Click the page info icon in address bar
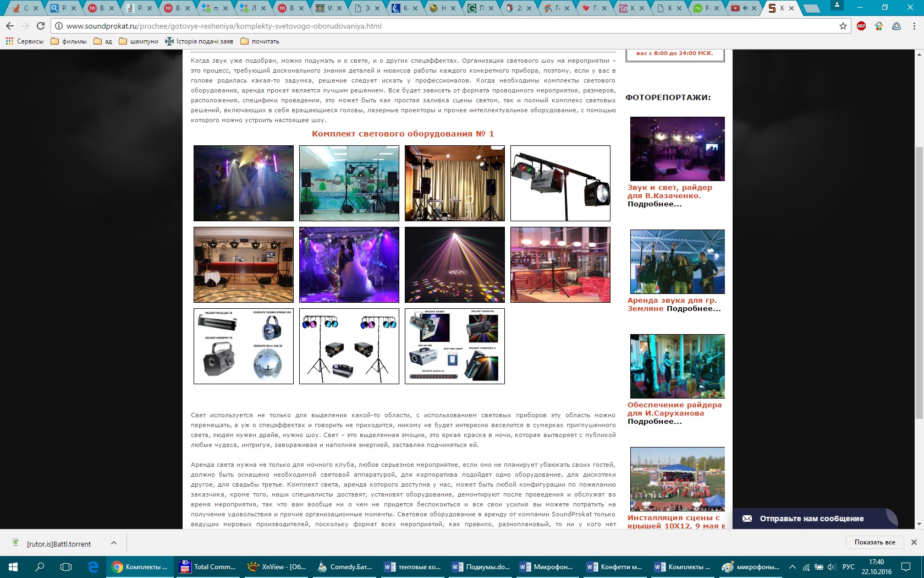This screenshot has height=578, width=924. tap(59, 26)
